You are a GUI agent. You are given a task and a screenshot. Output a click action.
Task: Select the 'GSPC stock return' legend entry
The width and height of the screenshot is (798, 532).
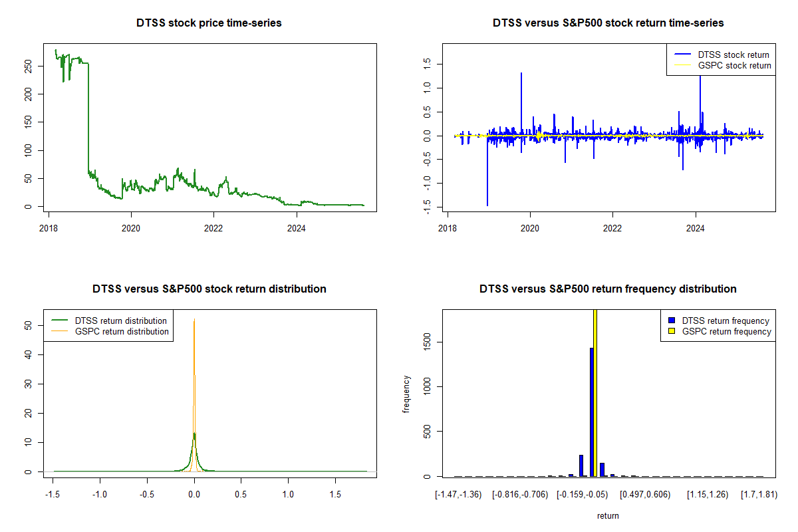click(734, 66)
